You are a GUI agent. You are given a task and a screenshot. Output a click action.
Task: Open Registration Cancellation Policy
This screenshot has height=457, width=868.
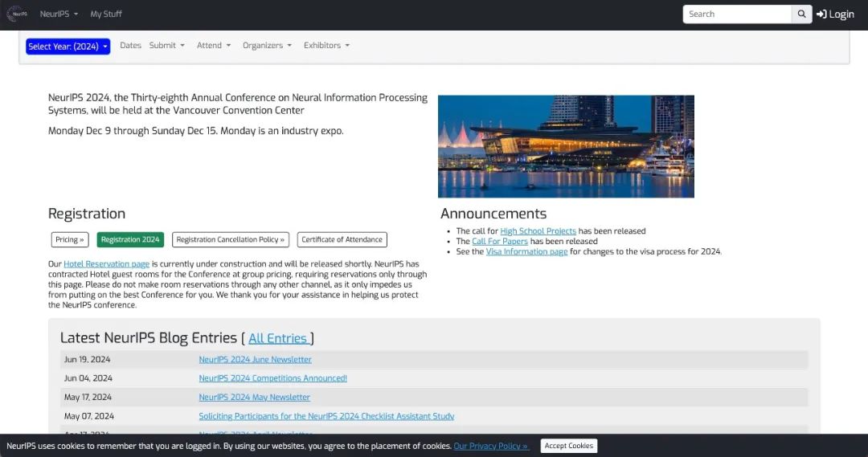click(231, 239)
